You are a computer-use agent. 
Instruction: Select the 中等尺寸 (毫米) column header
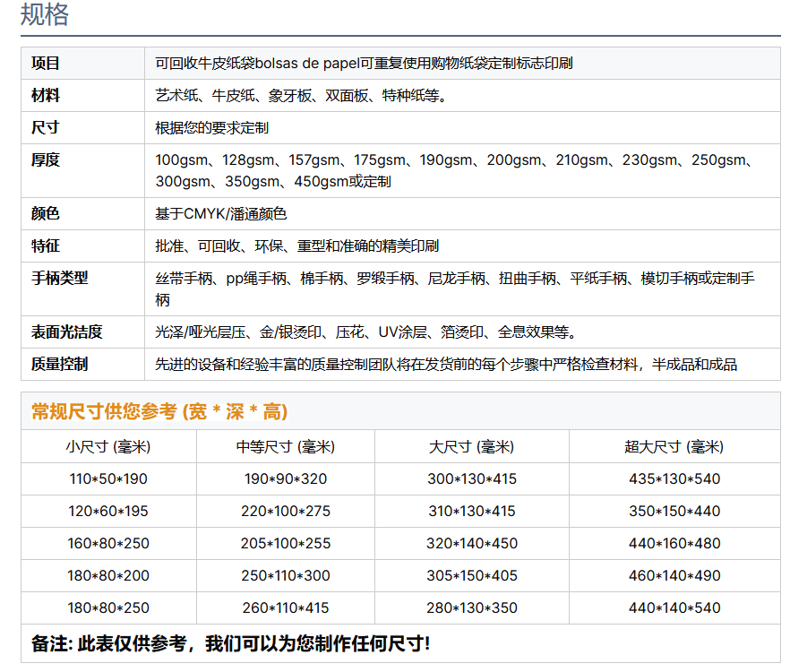click(285, 446)
